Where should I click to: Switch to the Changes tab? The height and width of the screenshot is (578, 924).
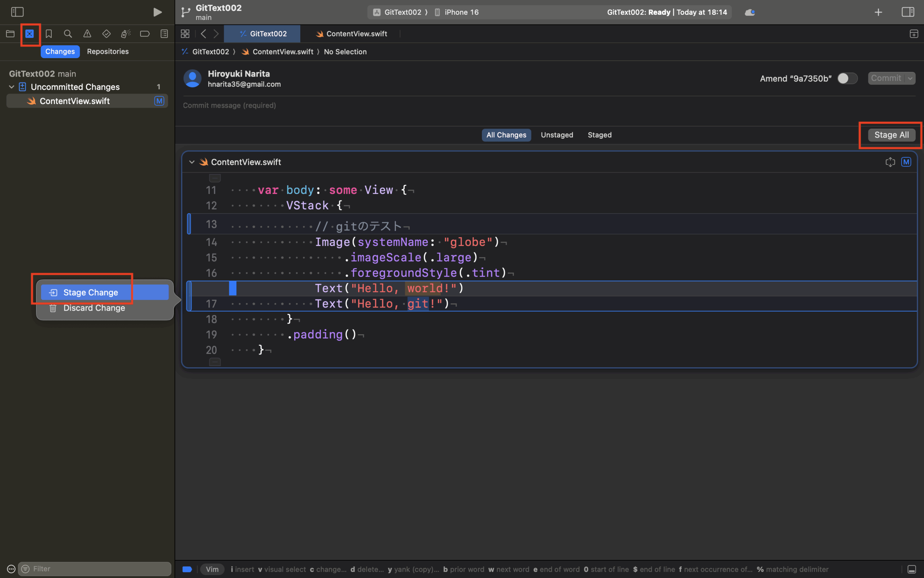[60, 51]
